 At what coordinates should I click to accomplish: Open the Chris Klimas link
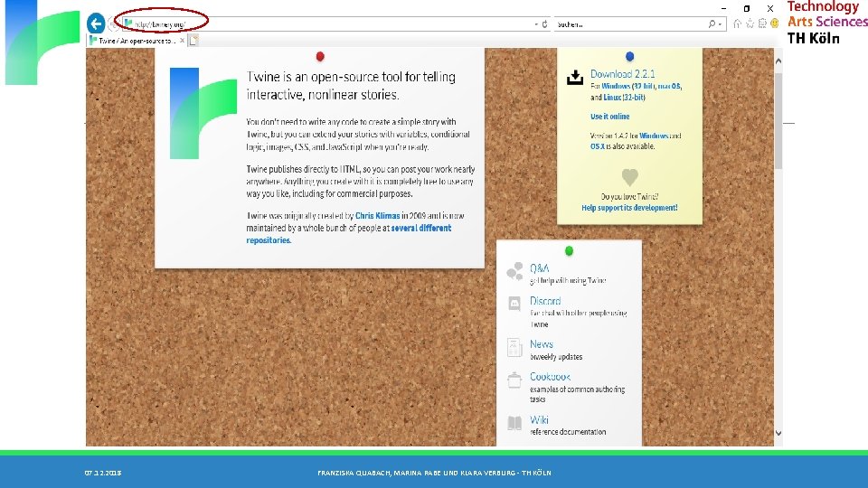click(x=378, y=216)
